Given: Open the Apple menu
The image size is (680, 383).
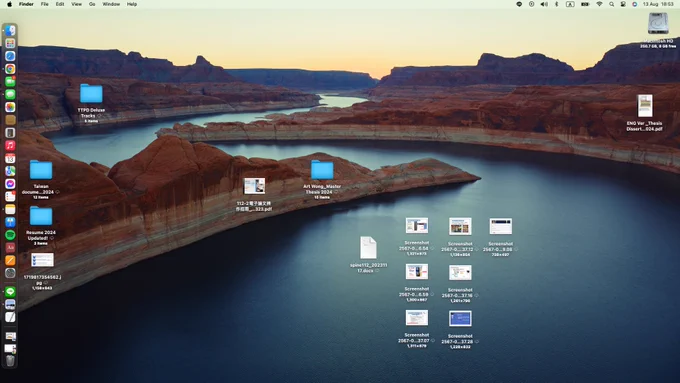Looking at the screenshot, I should [x=9, y=4].
